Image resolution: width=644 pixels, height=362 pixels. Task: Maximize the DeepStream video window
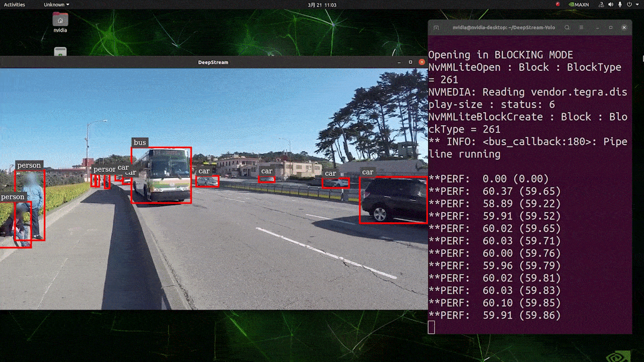coord(411,62)
